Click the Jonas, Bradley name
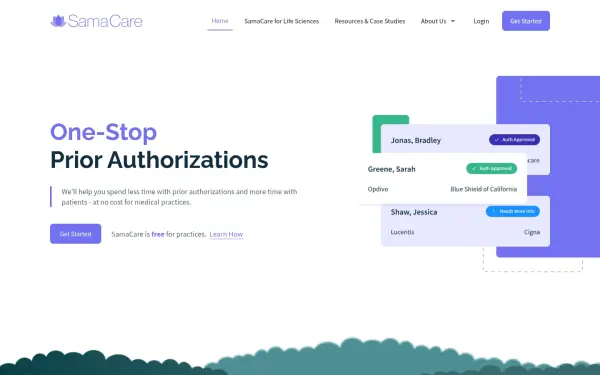600x375 pixels. coord(416,140)
